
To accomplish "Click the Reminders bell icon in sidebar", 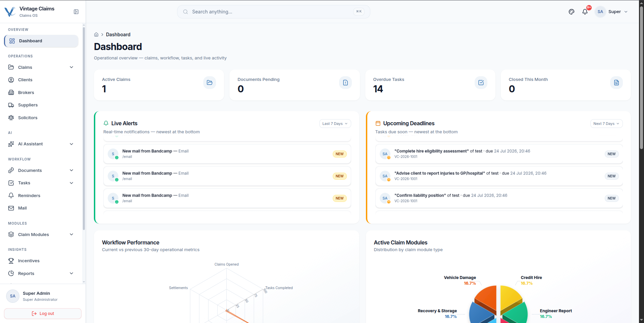I will (x=11, y=195).
